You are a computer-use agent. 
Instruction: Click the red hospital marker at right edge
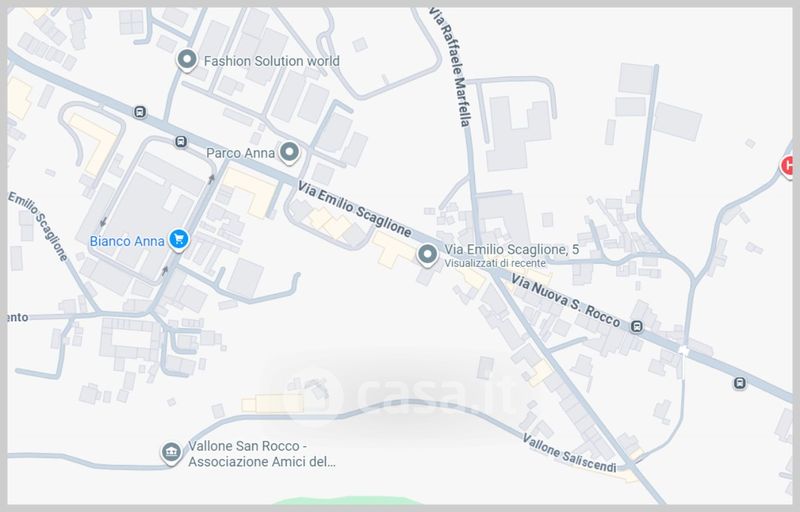(787, 166)
